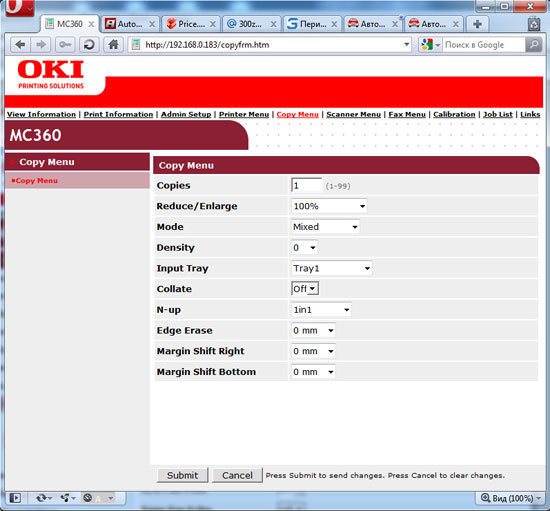
Task: Open the View Information link
Action: tap(41, 114)
